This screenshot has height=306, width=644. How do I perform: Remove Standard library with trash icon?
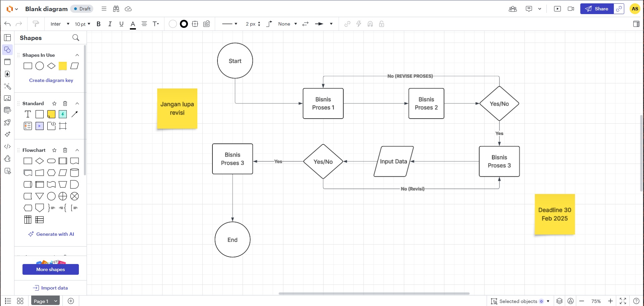(x=65, y=103)
